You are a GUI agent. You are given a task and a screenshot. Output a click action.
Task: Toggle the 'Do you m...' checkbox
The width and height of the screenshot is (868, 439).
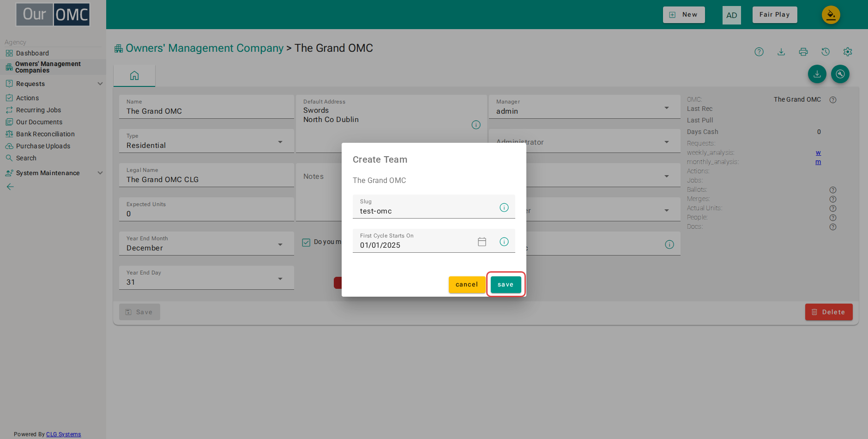(306, 242)
